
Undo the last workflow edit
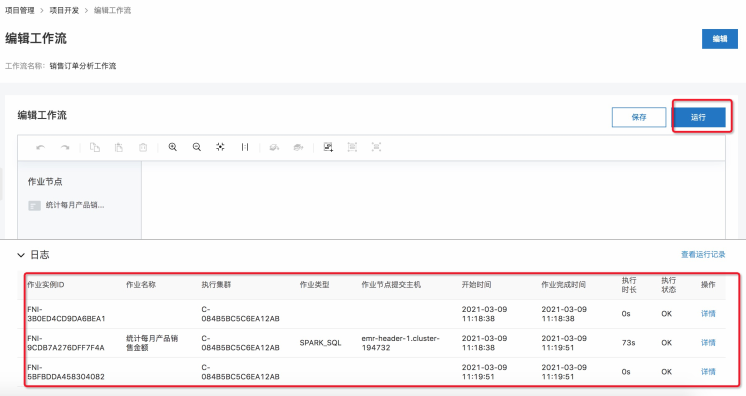[40, 148]
